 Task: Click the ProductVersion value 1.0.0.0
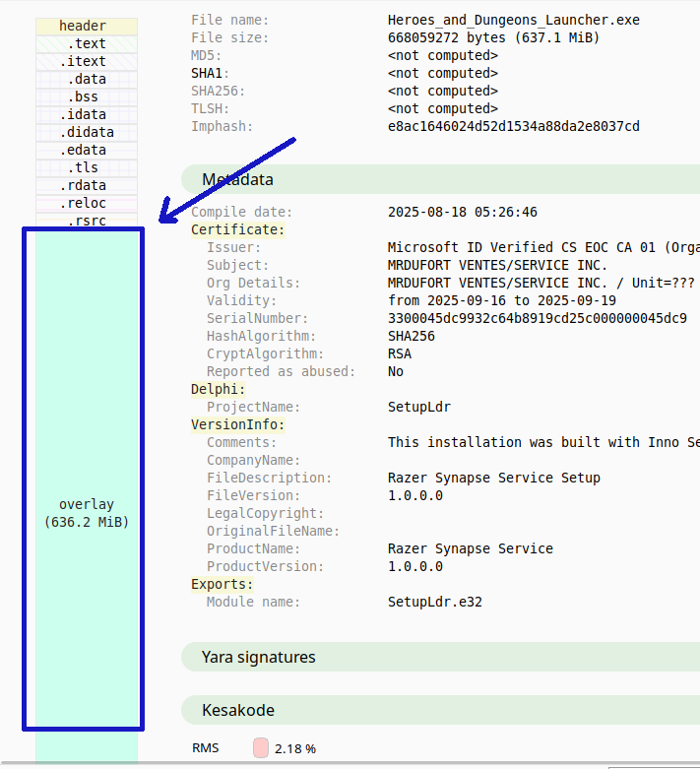[x=415, y=566]
